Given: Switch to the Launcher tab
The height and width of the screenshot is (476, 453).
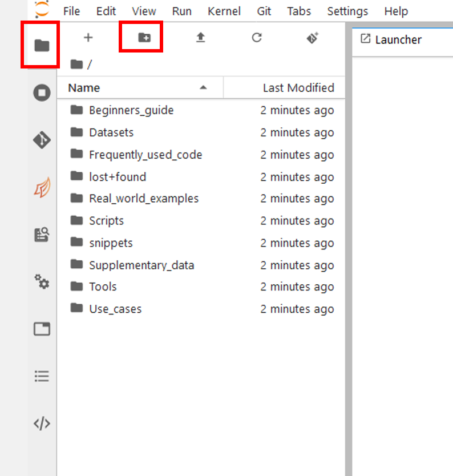Looking at the screenshot, I should pos(398,39).
